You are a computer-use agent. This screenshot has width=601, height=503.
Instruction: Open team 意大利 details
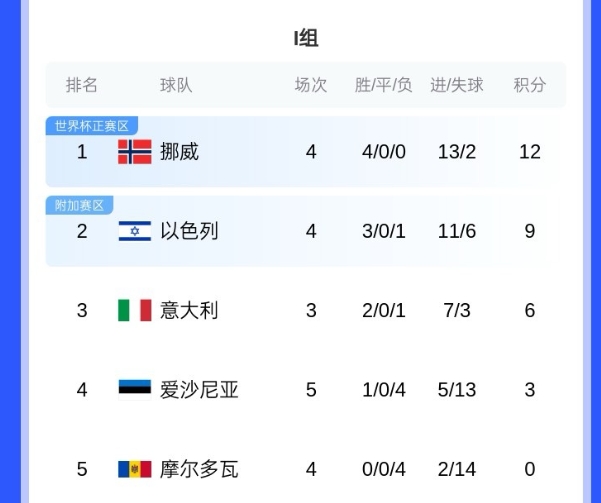click(189, 310)
